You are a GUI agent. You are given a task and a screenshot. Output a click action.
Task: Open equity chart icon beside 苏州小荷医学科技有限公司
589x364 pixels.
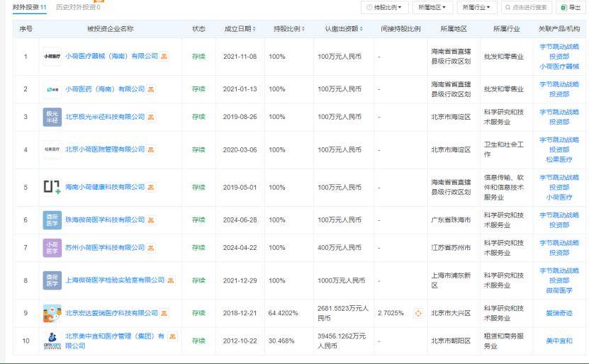pos(151,248)
